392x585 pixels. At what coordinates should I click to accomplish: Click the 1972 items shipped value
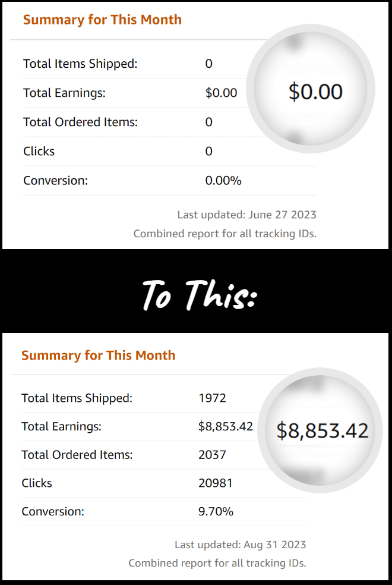tap(212, 398)
